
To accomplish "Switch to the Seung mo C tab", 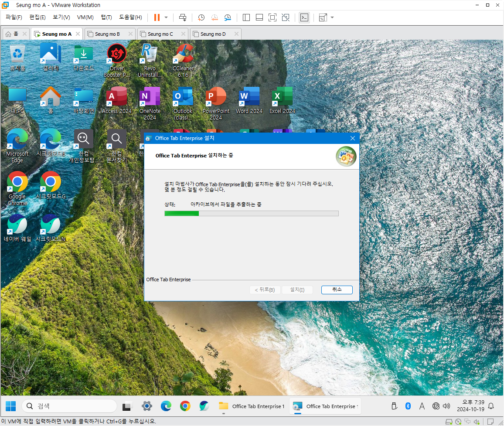I will pos(160,34).
